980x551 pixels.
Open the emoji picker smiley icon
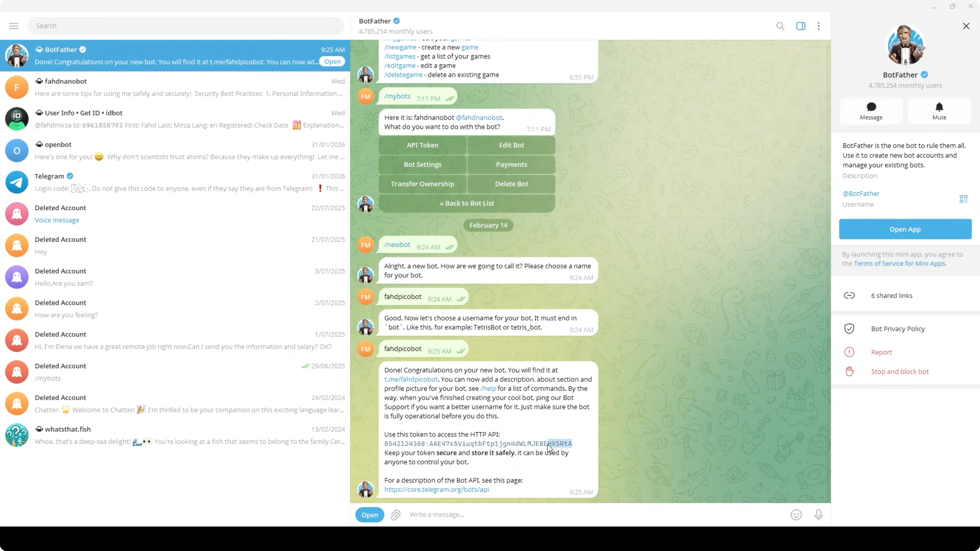point(796,515)
